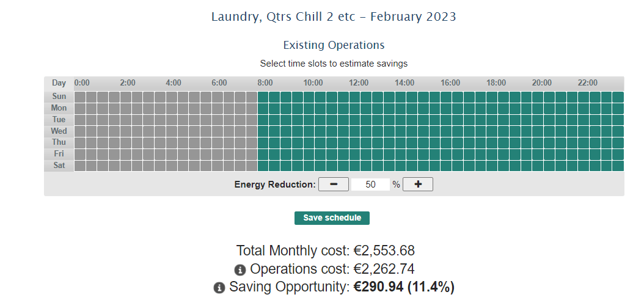Click the 10:00 column header

(313, 83)
